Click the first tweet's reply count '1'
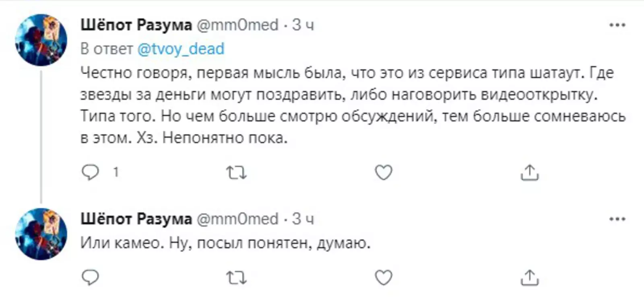 116,173
